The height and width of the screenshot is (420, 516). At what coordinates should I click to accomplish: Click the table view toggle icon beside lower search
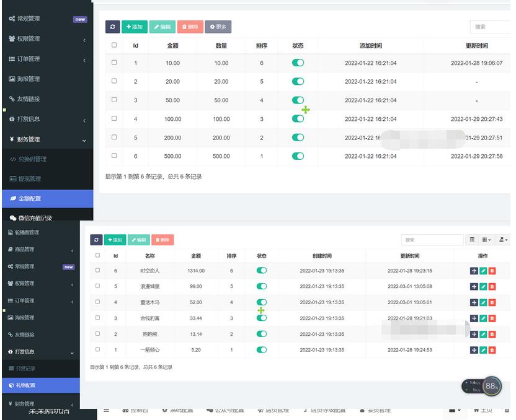(473, 240)
